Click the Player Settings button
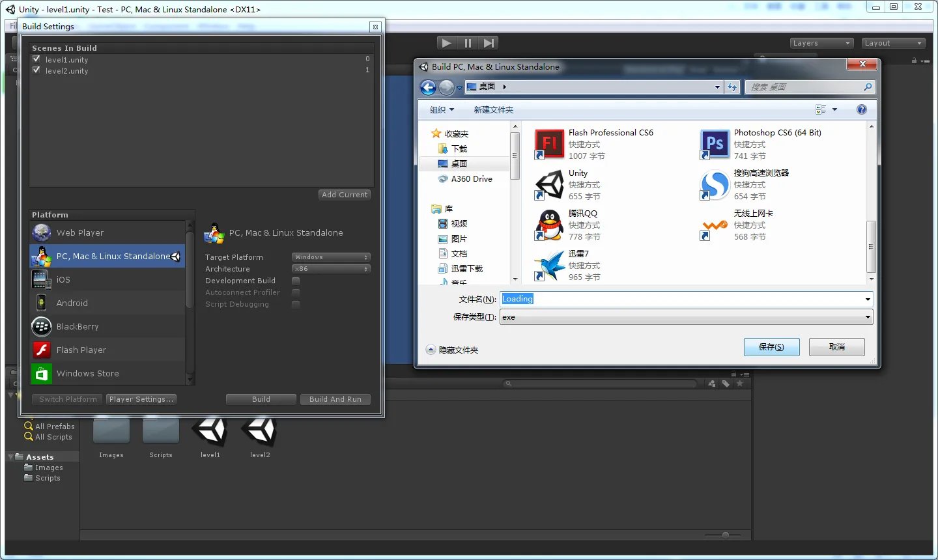Screen dimensions: 938x560 point(141,399)
